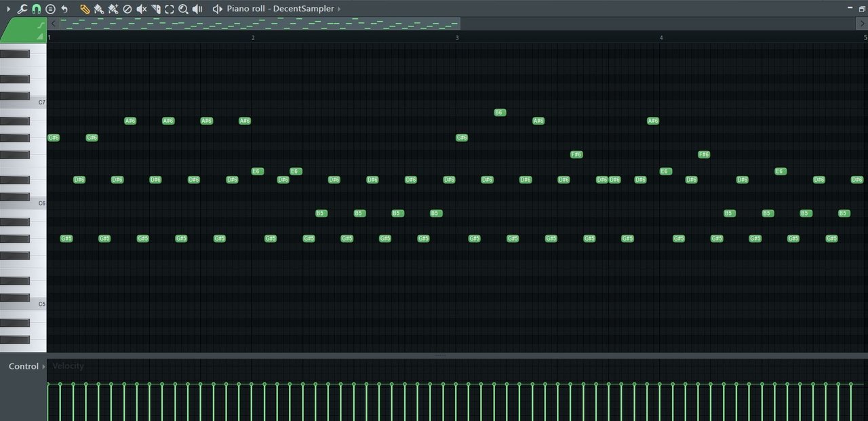Viewport: 868px width, 421px height.
Task: Open the piano roll main menu arrow
Action: [8, 9]
